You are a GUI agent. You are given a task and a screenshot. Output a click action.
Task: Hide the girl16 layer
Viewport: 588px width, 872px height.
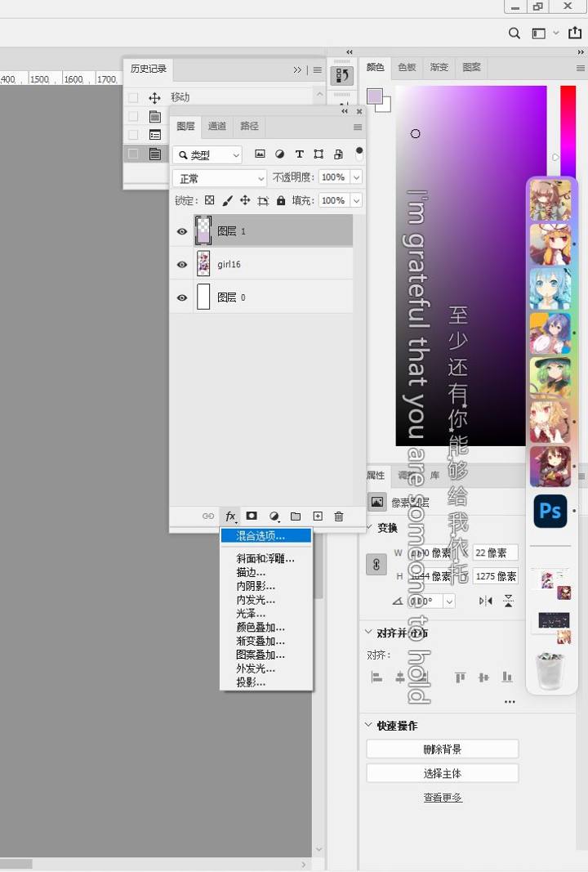[x=182, y=265]
